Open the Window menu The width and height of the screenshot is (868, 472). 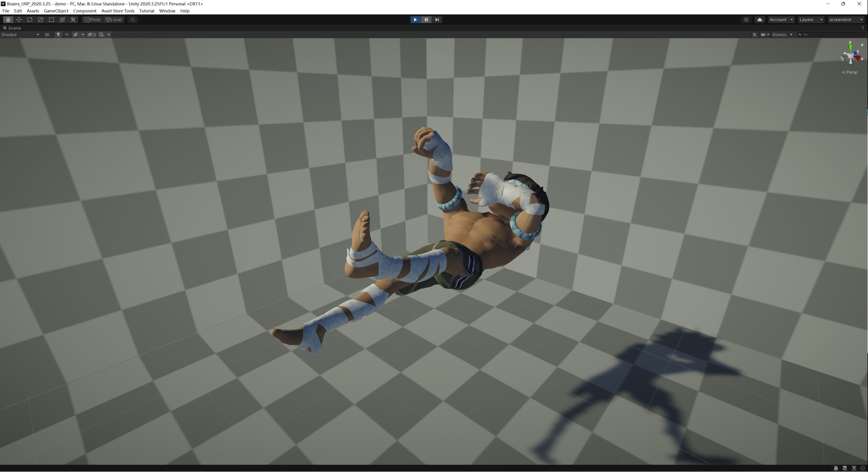[x=167, y=11]
